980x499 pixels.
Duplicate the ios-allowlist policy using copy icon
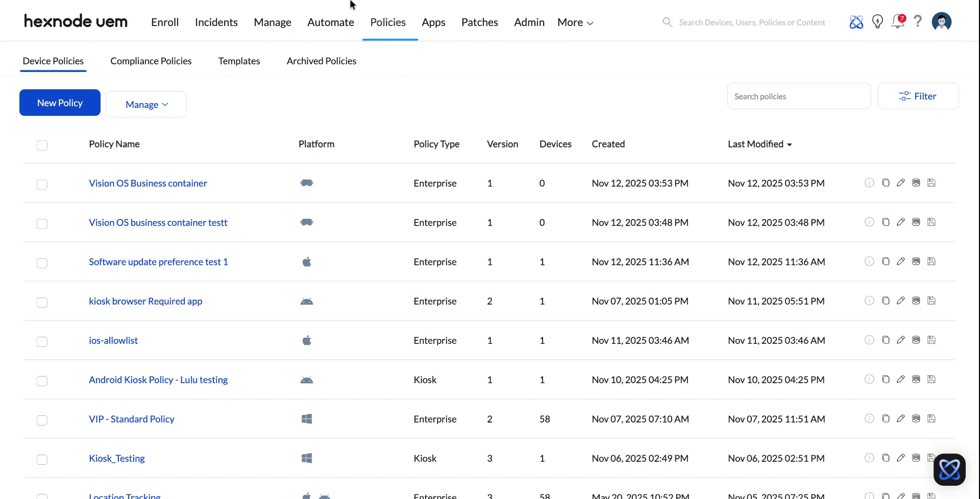point(886,340)
